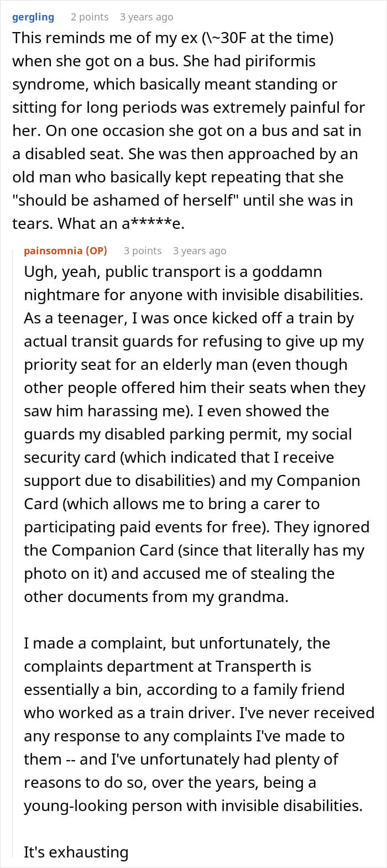Open the "3 years ago" timestamp on painsomnia's reply

[200, 251]
